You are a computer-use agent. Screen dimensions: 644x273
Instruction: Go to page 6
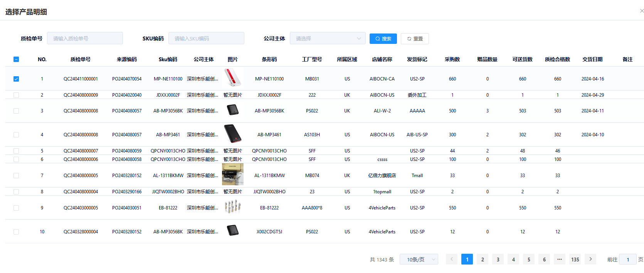coord(544,259)
